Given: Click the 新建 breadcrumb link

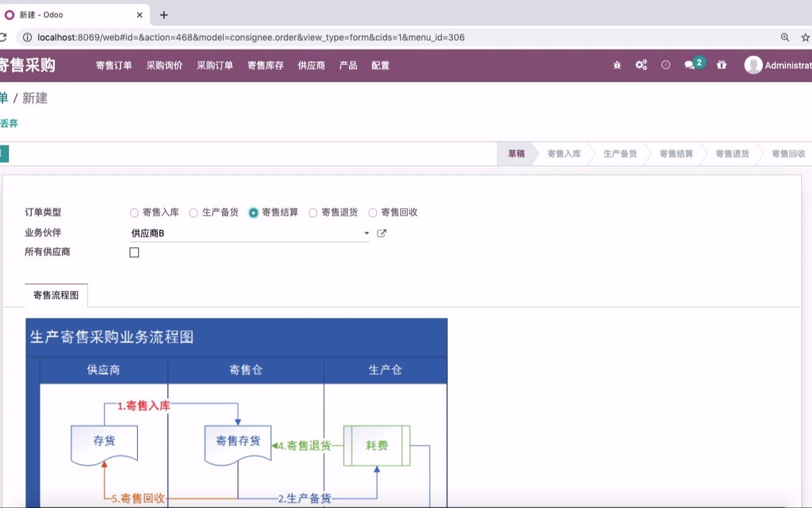Looking at the screenshot, I should (34, 98).
